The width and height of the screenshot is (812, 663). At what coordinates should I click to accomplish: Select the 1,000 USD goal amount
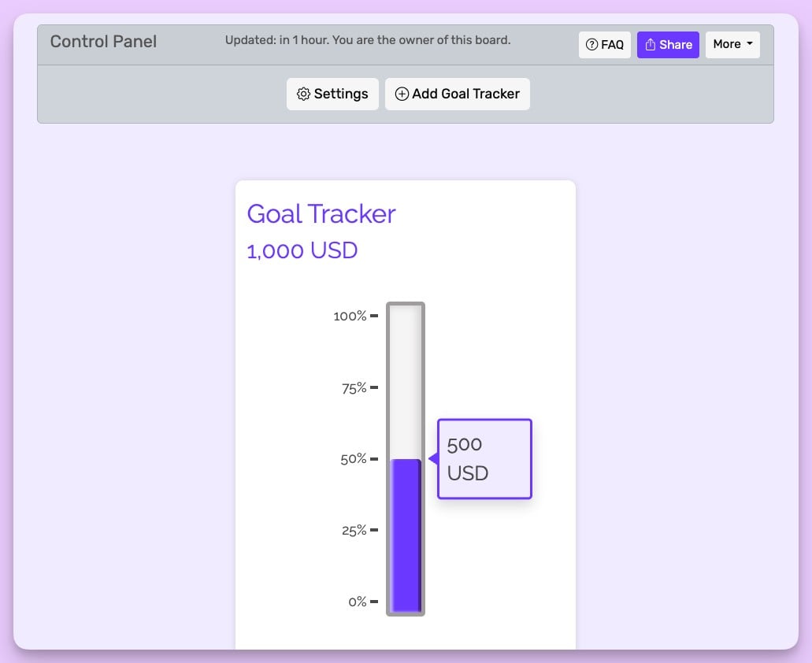click(302, 250)
